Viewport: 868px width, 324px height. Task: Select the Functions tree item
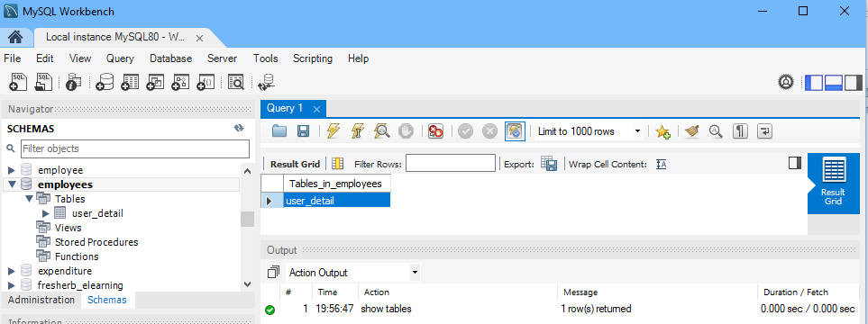click(77, 256)
